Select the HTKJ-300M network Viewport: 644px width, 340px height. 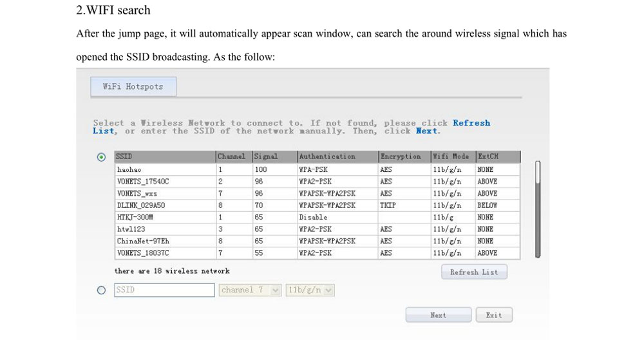[317, 217]
